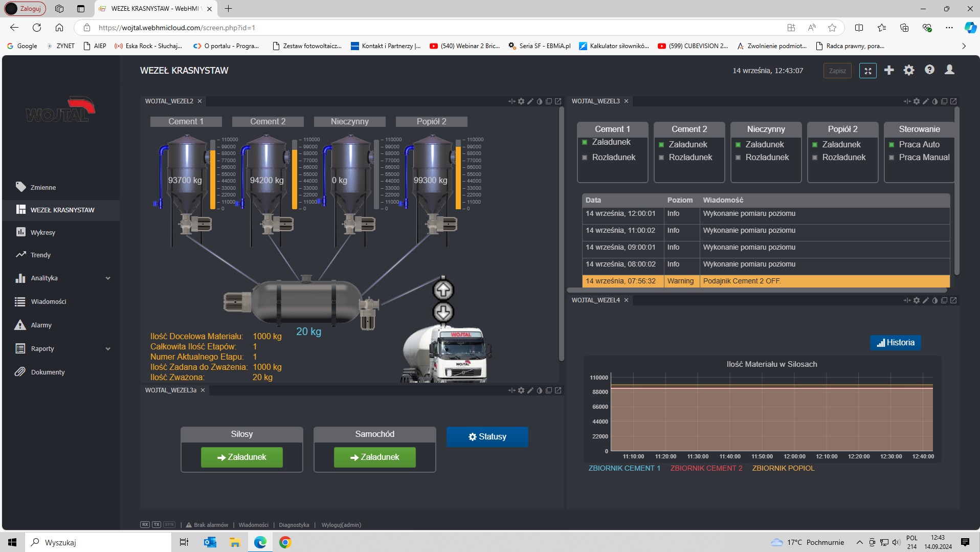Open Outlook from the Windows taskbar
The width and height of the screenshot is (980, 552).
(x=210, y=542)
